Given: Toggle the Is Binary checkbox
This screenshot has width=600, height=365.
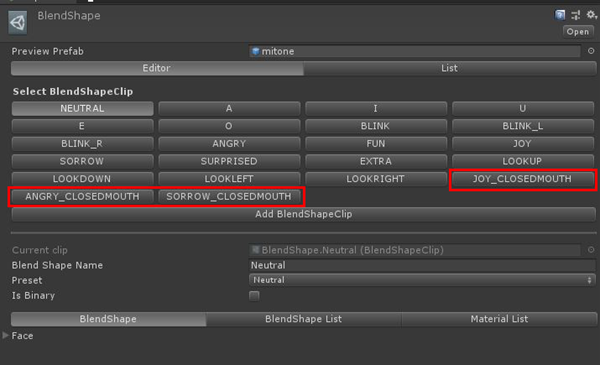Looking at the screenshot, I should tap(254, 296).
